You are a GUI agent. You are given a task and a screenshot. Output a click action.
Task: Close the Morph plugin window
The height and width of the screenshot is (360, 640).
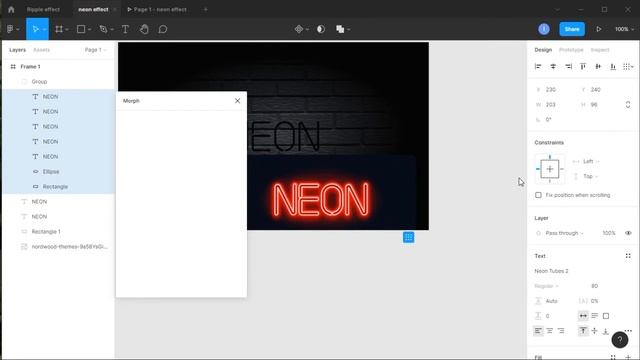point(238,101)
